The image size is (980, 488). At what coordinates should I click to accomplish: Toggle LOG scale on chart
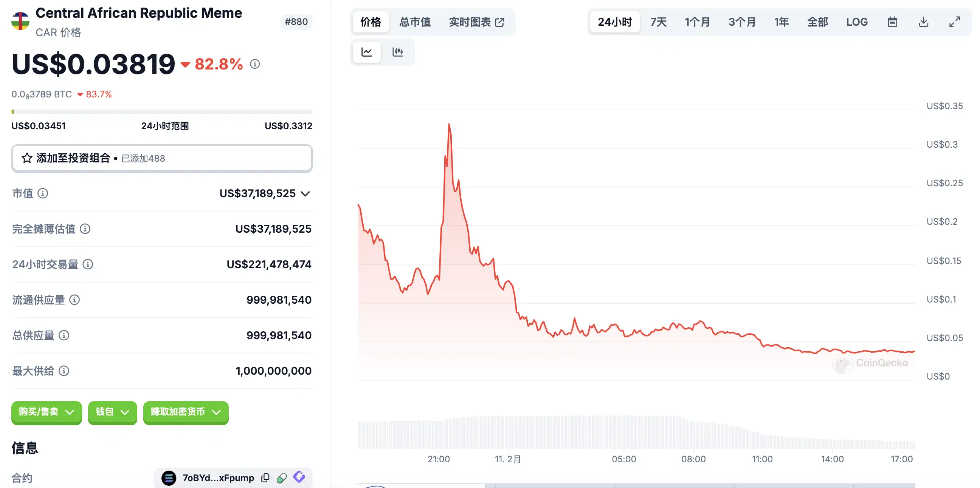857,22
